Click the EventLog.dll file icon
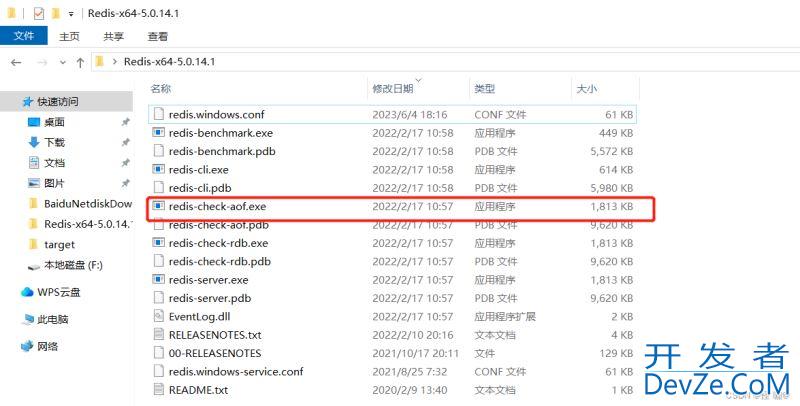 tap(159, 316)
